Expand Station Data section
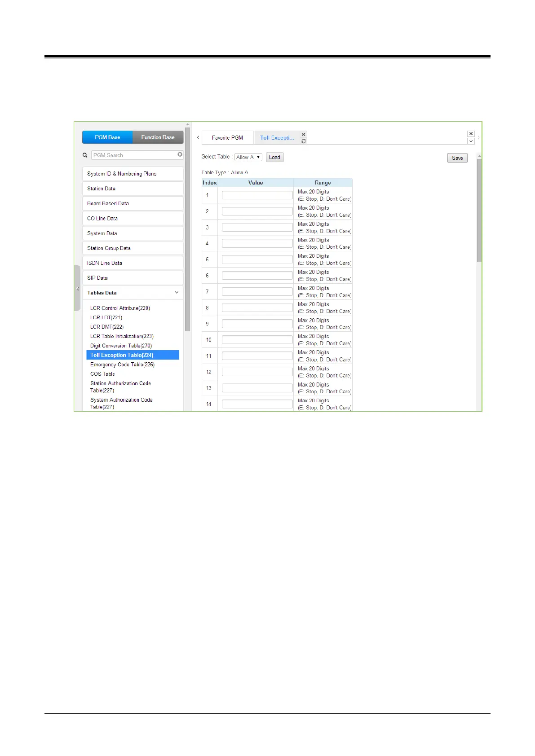 click(x=133, y=189)
